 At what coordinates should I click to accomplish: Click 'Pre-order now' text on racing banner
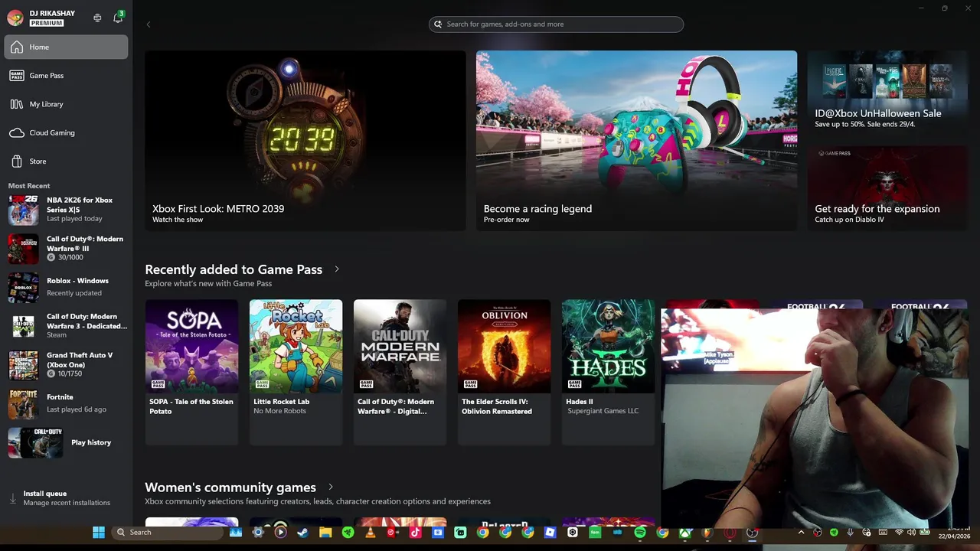(506, 220)
